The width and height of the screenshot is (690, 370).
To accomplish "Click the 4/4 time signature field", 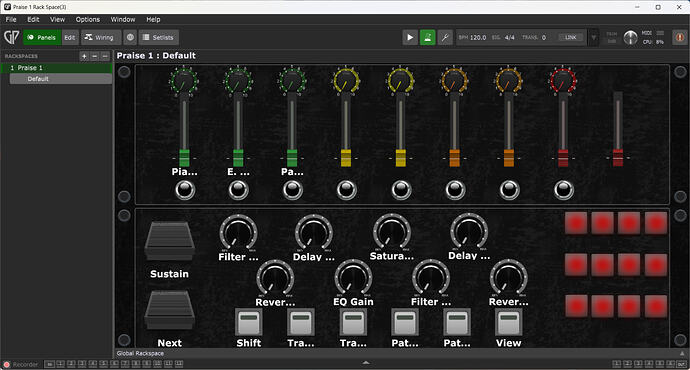I will pos(510,37).
